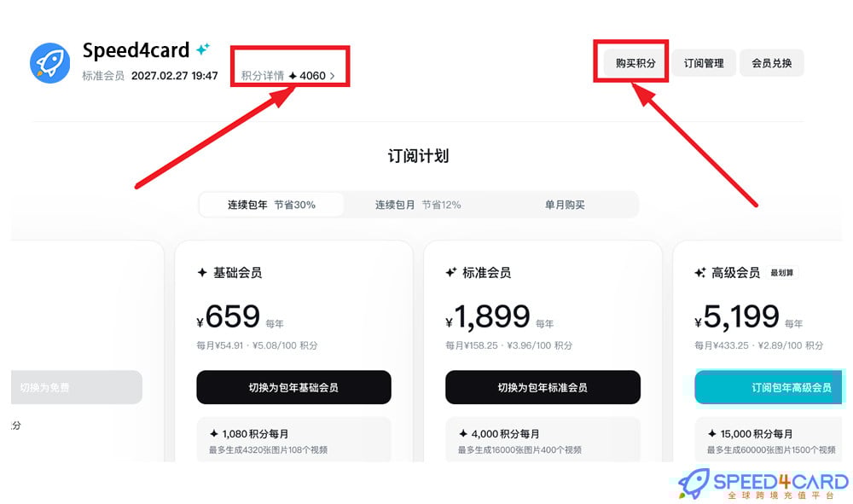Click the diamond icon beside 基础会员 plan title
The height and width of the screenshot is (504, 853).
202,272
